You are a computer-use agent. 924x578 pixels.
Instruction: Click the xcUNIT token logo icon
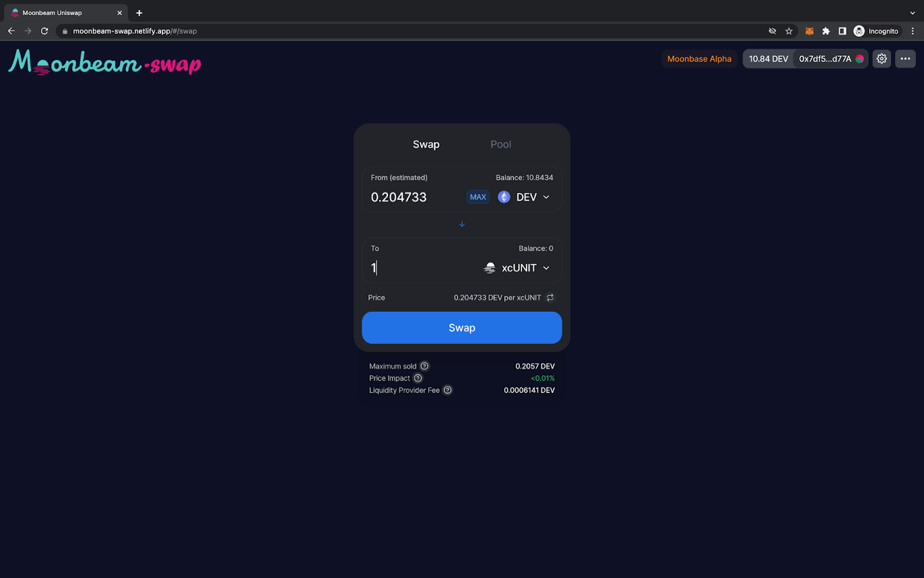pyautogui.click(x=490, y=268)
